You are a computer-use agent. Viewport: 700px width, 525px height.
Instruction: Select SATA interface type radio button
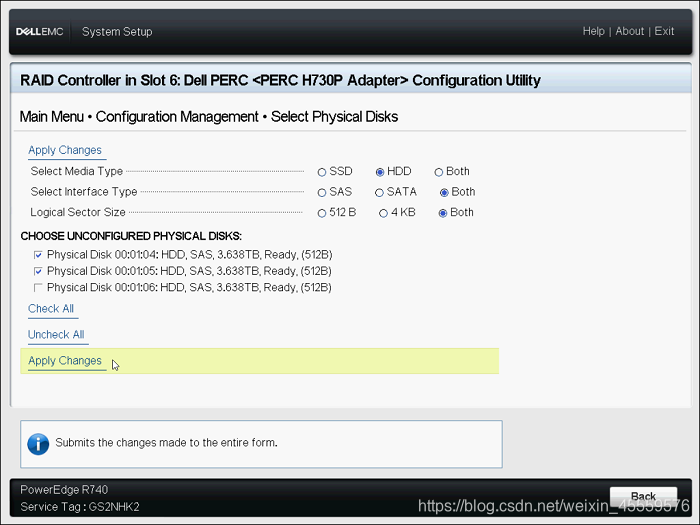click(379, 192)
